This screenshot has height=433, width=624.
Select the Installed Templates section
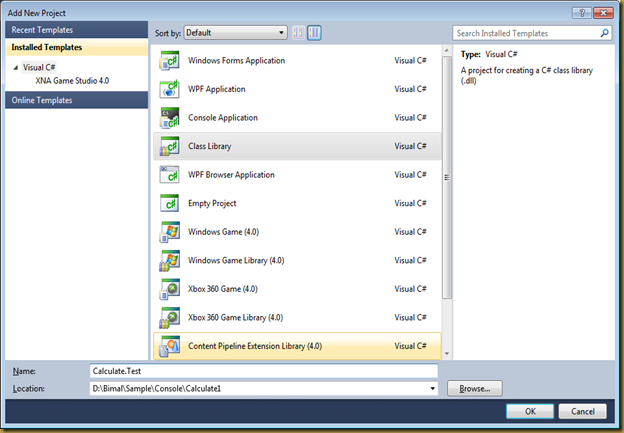click(76, 47)
